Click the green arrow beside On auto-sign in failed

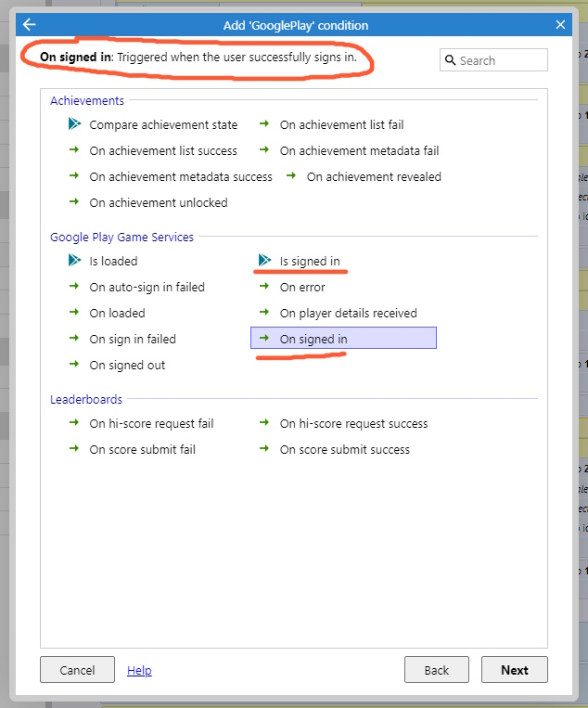pos(74,286)
